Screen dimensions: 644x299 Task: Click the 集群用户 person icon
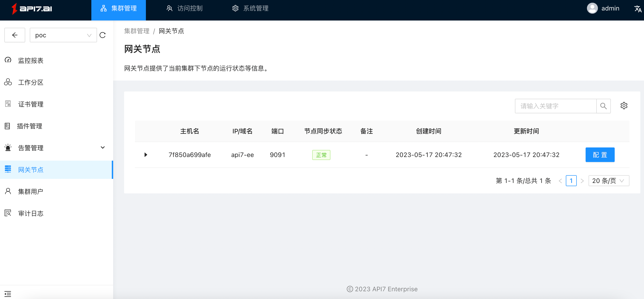click(8, 191)
